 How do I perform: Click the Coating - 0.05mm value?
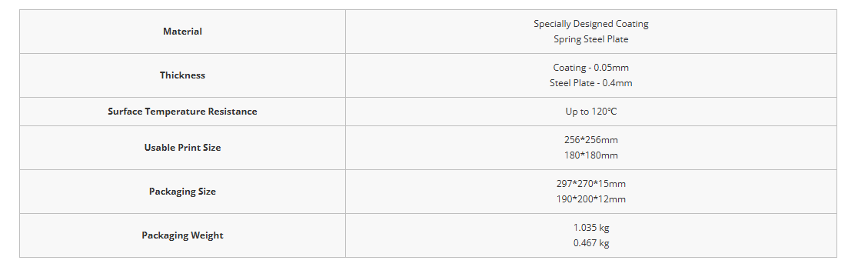point(590,68)
